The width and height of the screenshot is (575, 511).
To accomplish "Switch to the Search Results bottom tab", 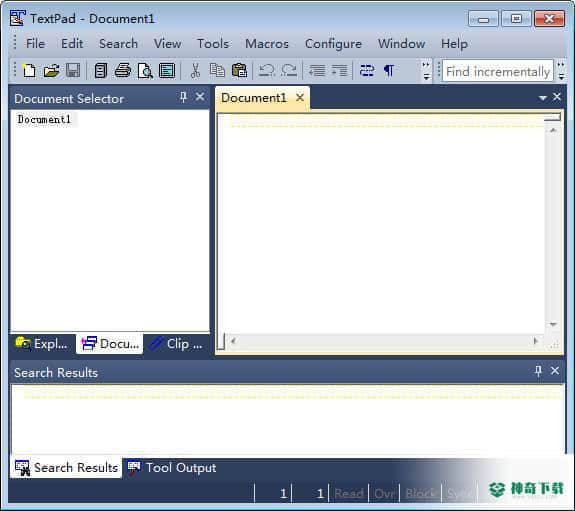I will 67,468.
